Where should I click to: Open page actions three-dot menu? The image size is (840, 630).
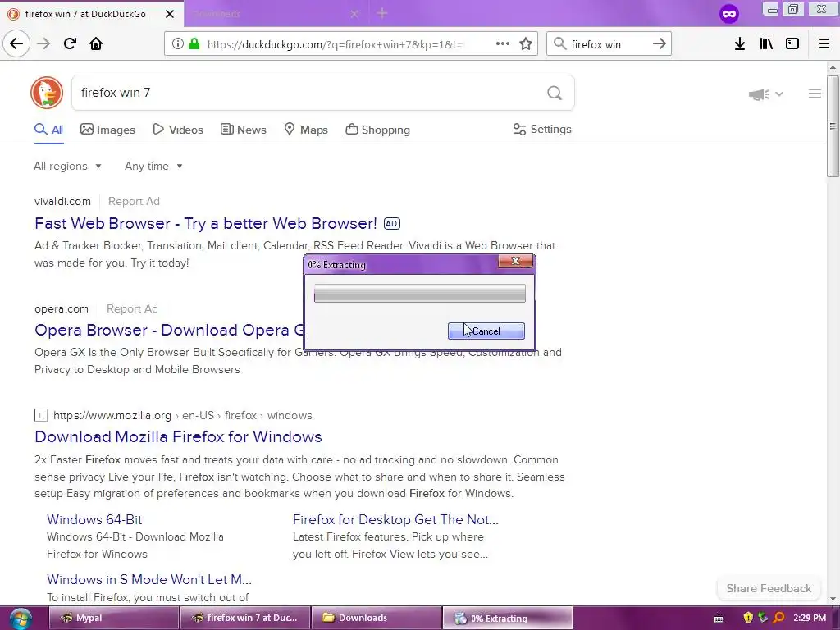(503, 44)
